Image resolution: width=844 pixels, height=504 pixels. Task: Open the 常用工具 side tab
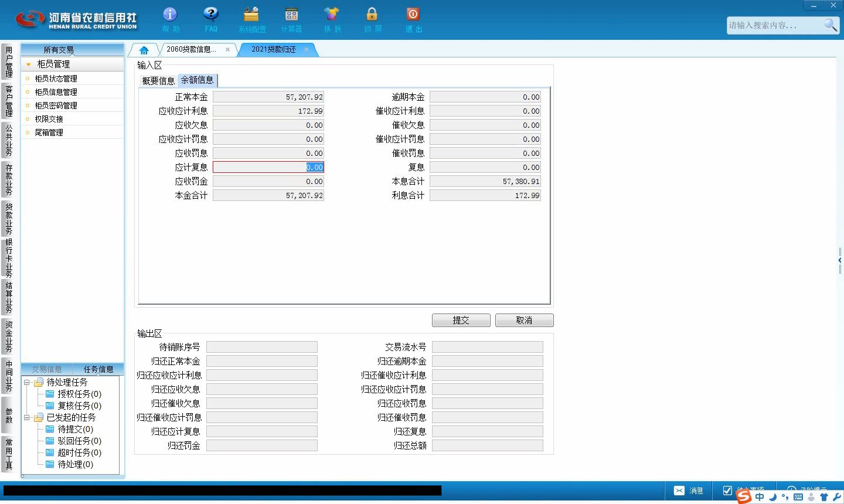click(9, 454)
